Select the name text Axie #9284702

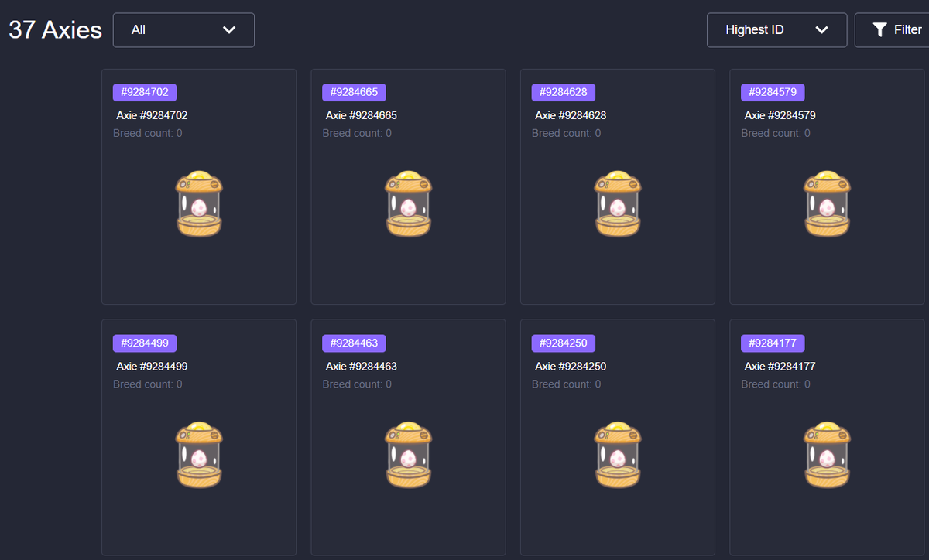(x=152, y=115)
